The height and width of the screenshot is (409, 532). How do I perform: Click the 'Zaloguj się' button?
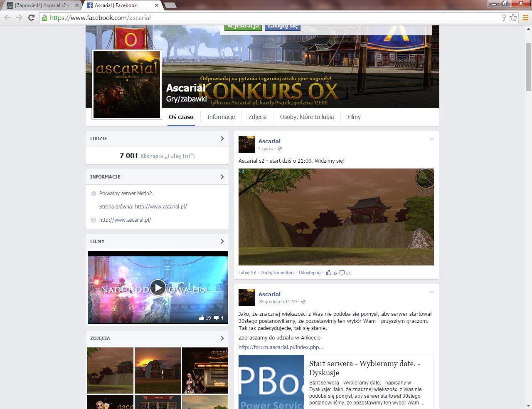(x=283, y=27)
